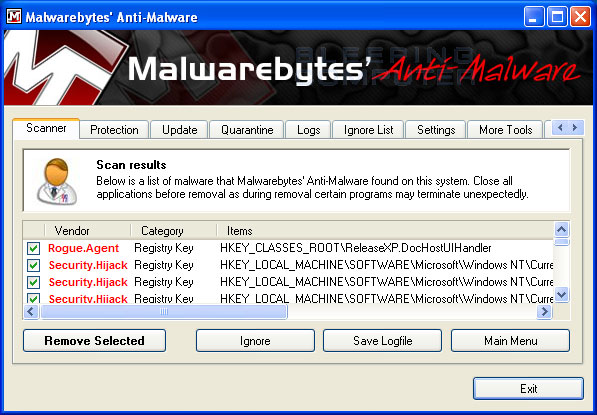Return via Main Menu button

coord(511,340)
